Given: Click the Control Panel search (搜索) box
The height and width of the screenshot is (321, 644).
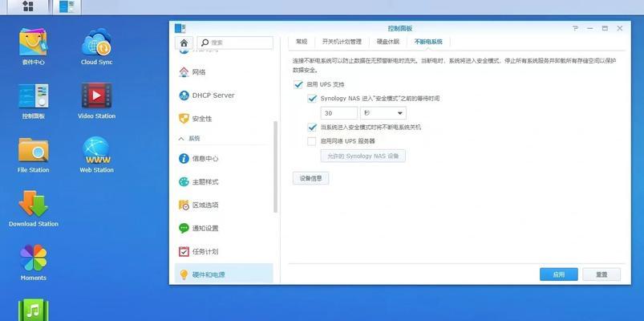Looking at the screenshot, I should click(235, 43).
